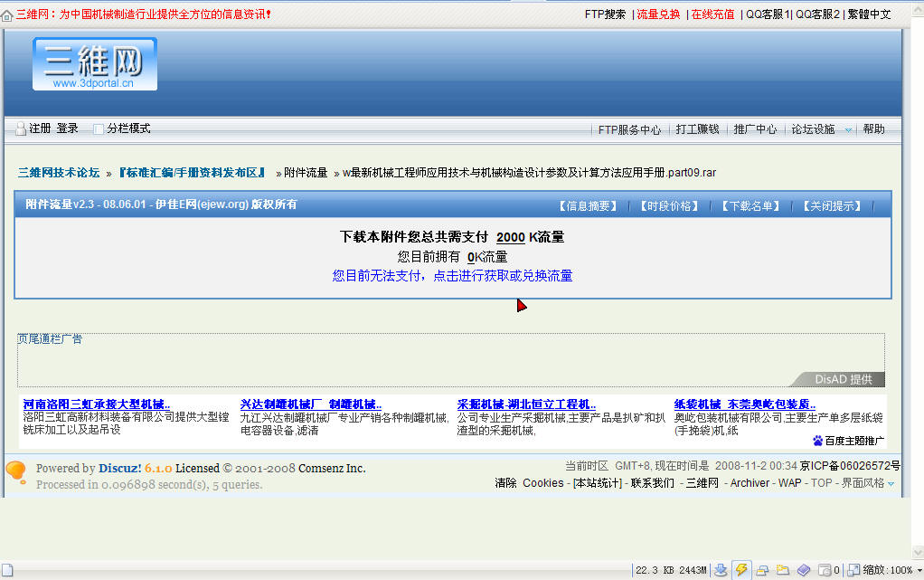Open 河南洛阳三虹承接大型机械 ad link
This screenshot has width=924, height=580.
click(97, 404)
